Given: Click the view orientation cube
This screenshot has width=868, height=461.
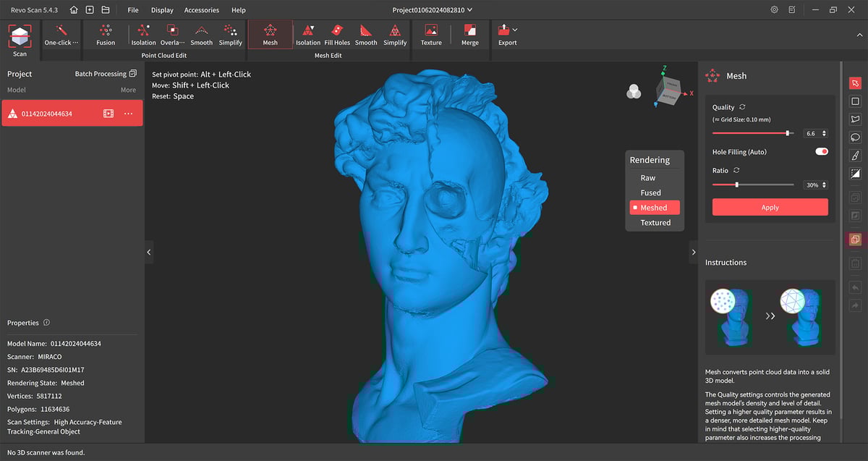Looking at the screenshot, I should tap(668, 90).
